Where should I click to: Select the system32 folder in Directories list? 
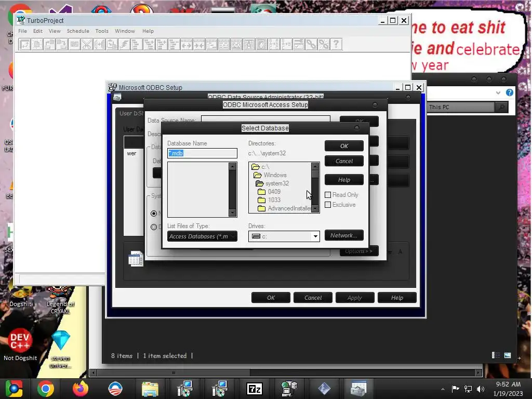(272, 183)
